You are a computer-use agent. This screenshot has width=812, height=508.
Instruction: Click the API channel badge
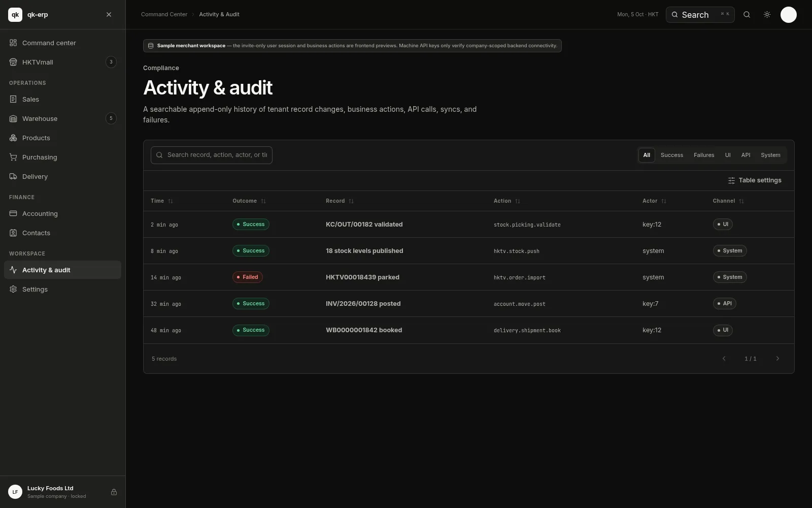724,304
